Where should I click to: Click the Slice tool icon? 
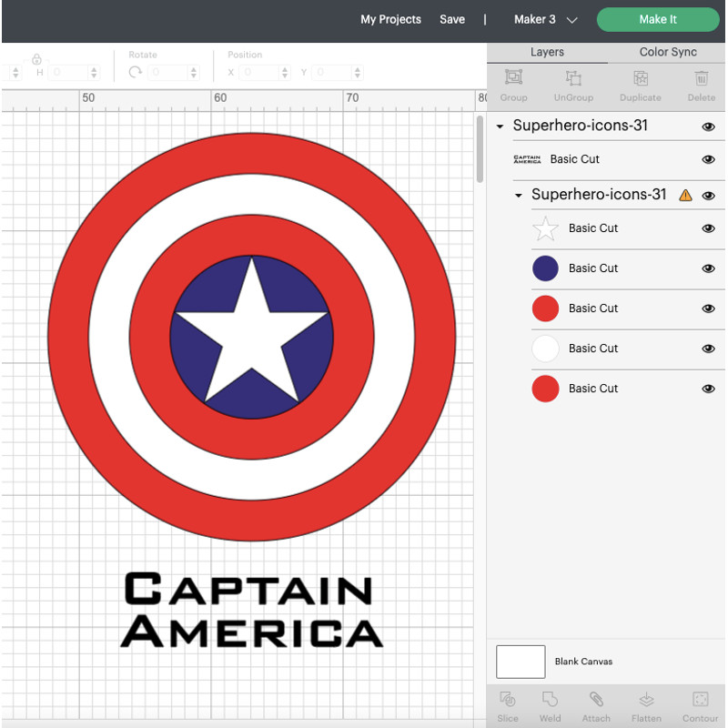(x=508, y=700)
